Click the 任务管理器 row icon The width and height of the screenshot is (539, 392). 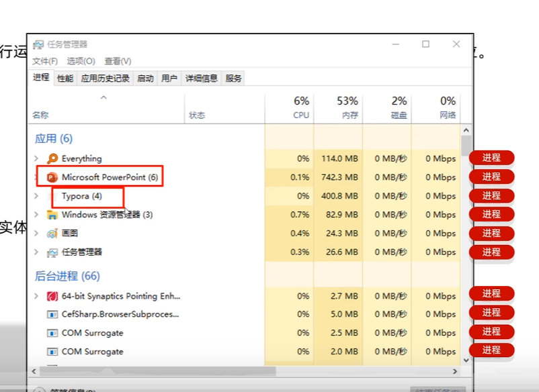(x=52, y=252)
